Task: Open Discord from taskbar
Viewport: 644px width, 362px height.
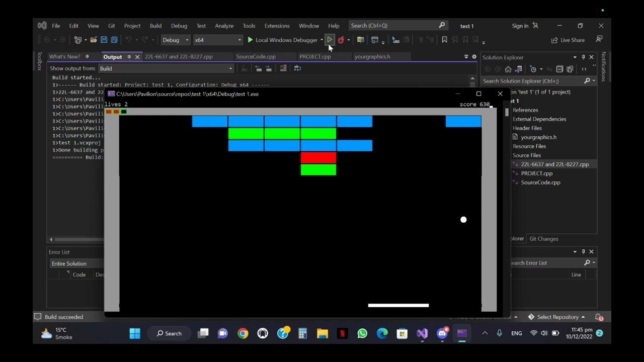Action: click(442, 333)
